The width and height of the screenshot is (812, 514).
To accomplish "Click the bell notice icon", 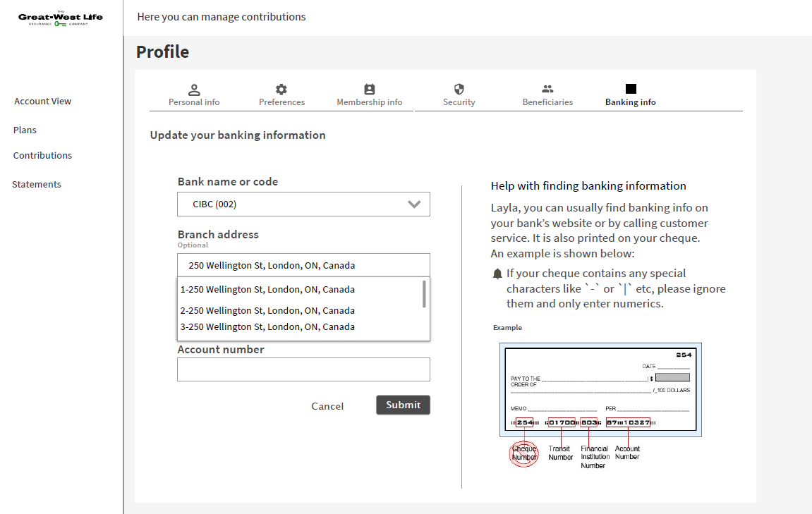I will pos(497,274).
